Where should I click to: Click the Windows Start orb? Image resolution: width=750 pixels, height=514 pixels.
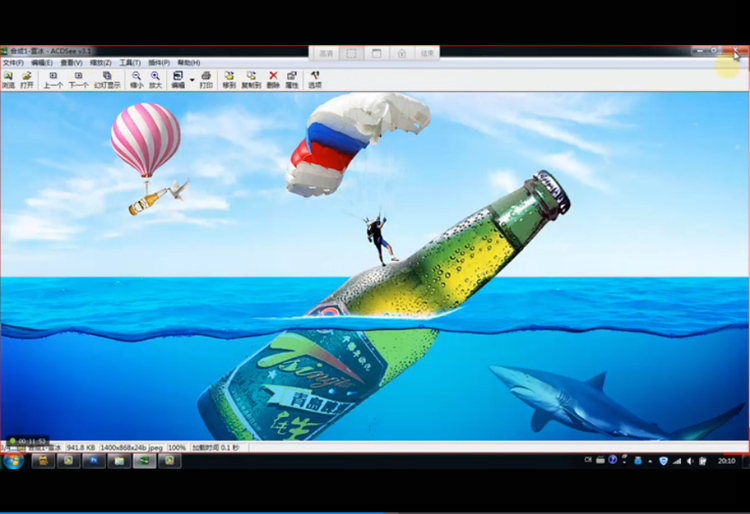tap(13, 461)
